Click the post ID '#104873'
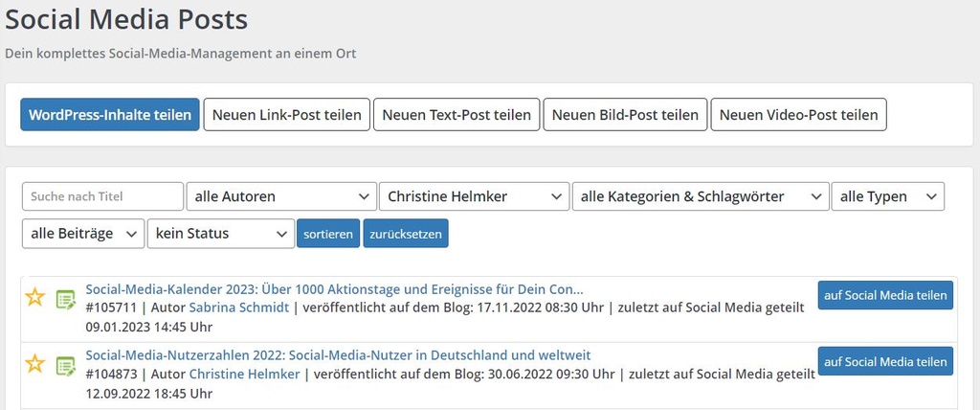Viewport: 980px width, 410px height. (x=111, y=374)
